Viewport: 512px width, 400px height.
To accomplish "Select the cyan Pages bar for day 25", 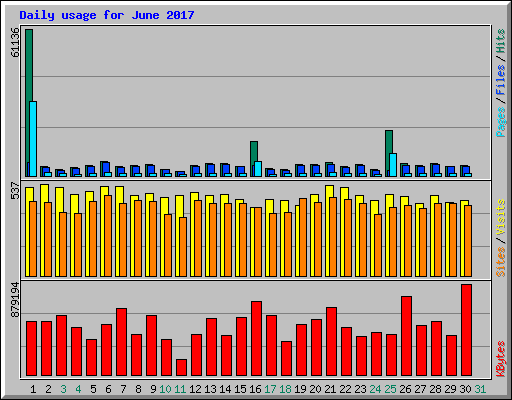I will pyautogui.click(x=393, y=165).
